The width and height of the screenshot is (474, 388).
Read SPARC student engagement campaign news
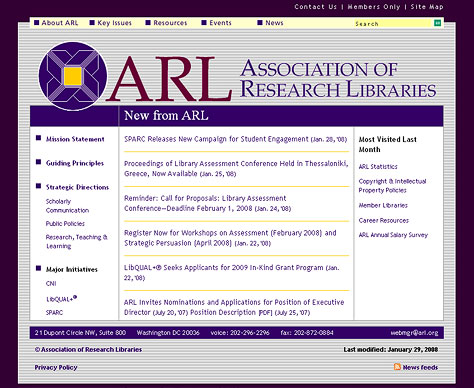216,139
